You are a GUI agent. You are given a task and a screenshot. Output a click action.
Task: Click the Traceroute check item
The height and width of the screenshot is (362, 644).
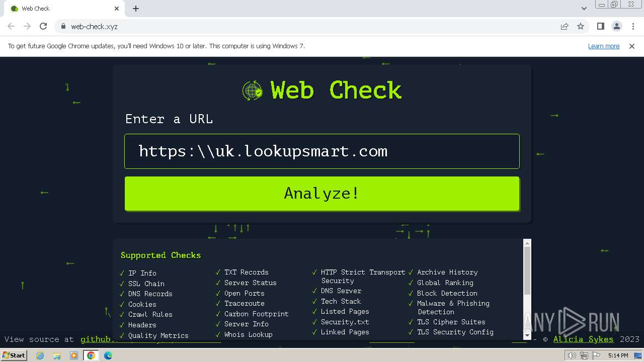(x=245, y=303)
